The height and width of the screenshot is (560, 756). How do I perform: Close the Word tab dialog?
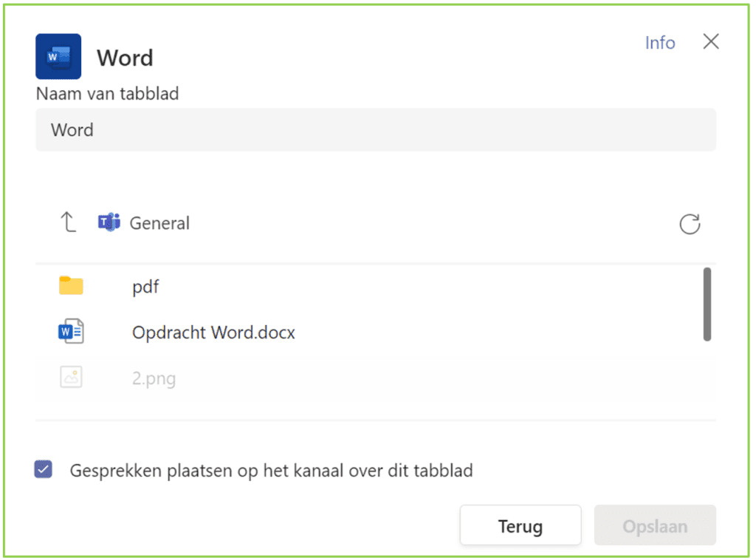[x=711, y=41]
